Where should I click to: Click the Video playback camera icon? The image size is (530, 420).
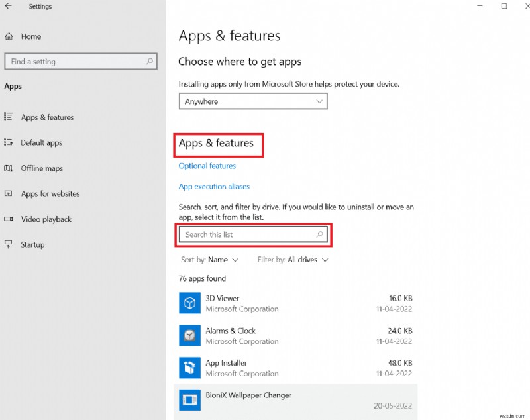(9, 219)
